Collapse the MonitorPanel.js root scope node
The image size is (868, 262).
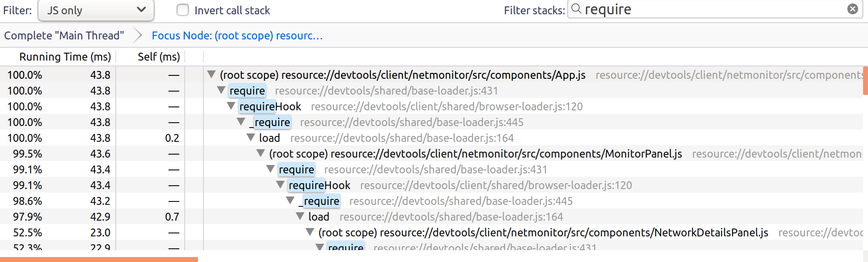pos(261,154)
